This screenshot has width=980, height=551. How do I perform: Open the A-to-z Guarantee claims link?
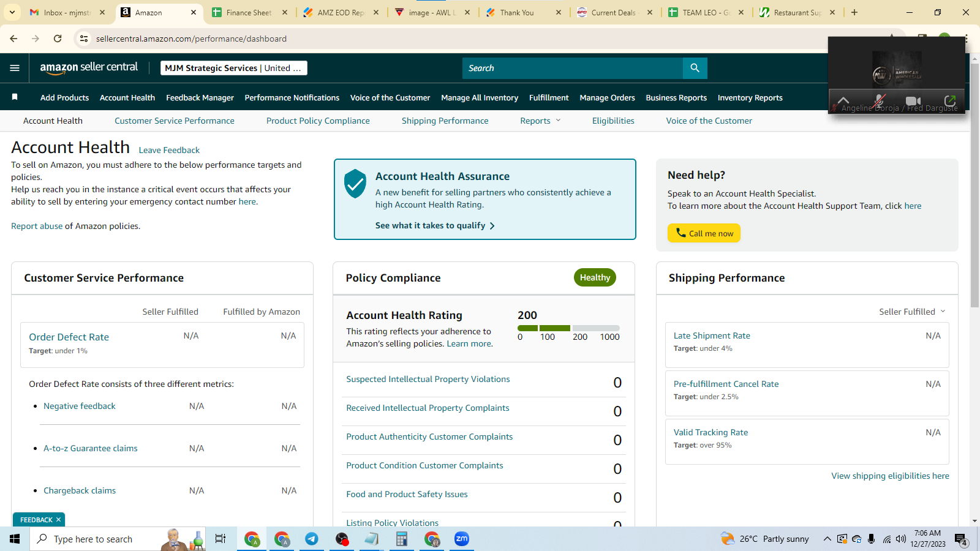click(91, 448)
